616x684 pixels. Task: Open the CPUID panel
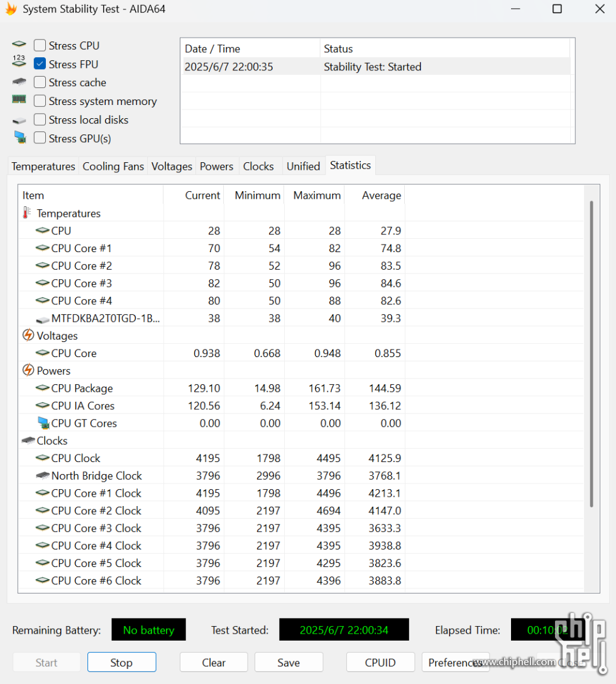click(x=380, y=662)
